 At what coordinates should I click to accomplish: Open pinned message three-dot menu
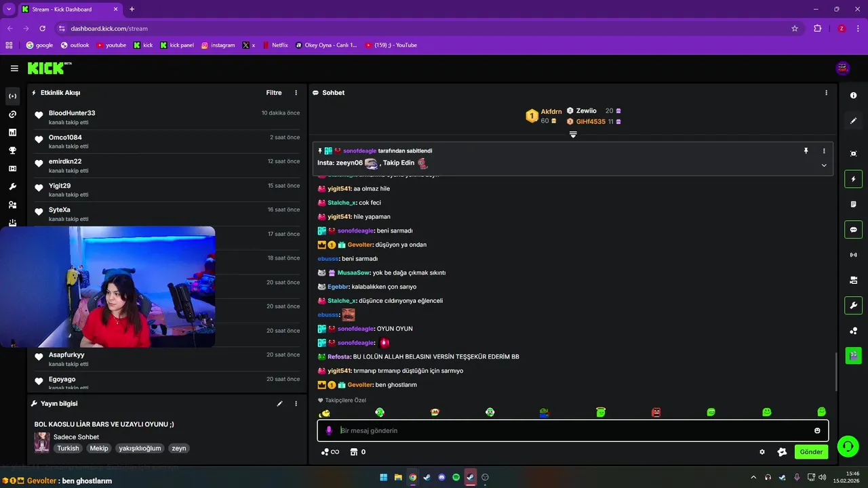tap(824, 151)
